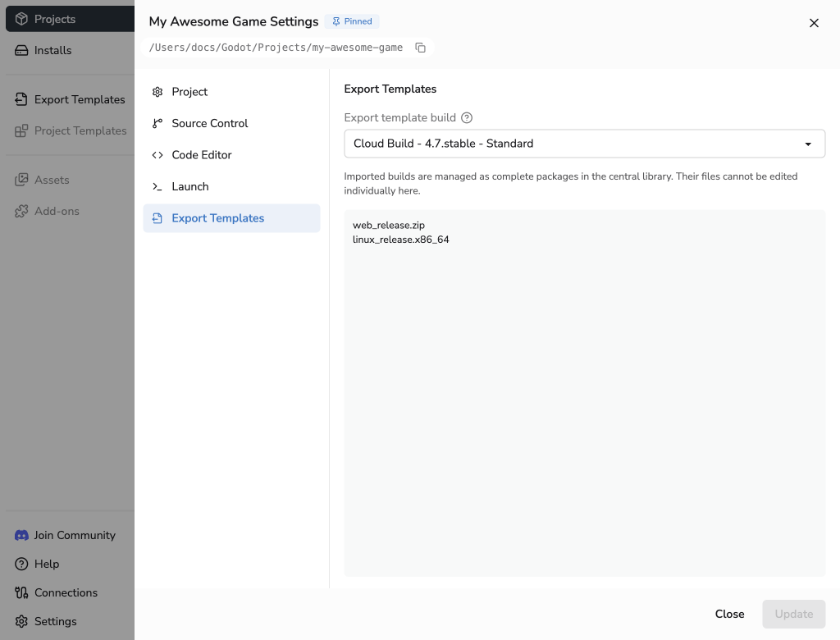Select linux_release.x86_64 in the file list
Screen dimensions: 840x640
point(400,240)
